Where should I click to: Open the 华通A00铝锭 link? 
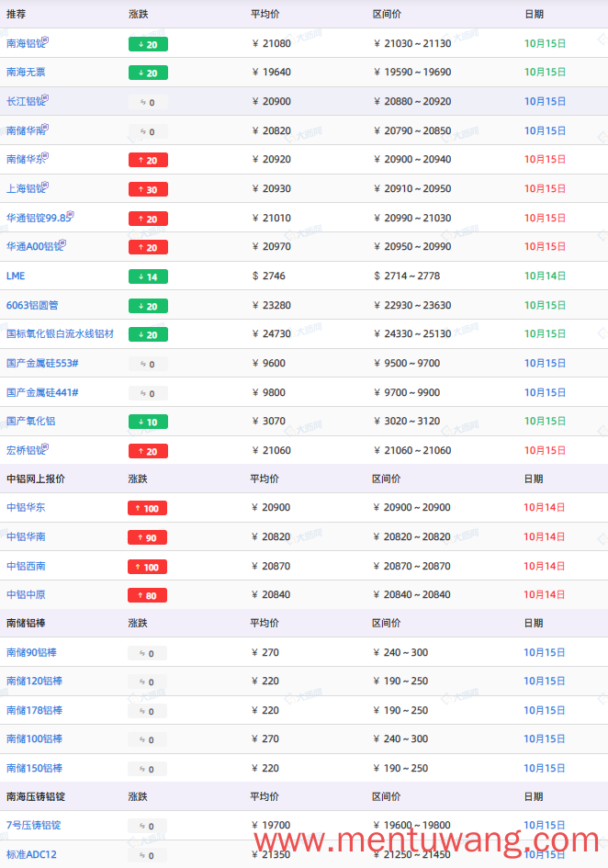click(x=33, y=247)
